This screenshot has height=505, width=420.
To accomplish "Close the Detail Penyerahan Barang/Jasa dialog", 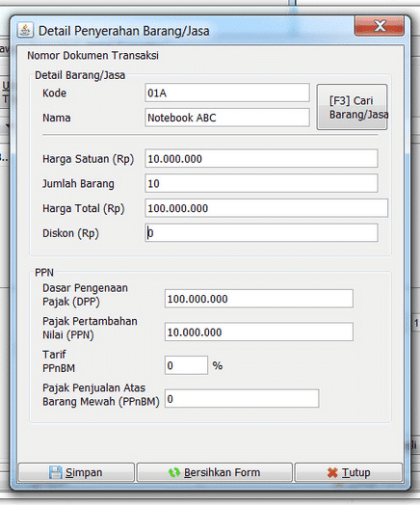I will click(x=380, y=26).
